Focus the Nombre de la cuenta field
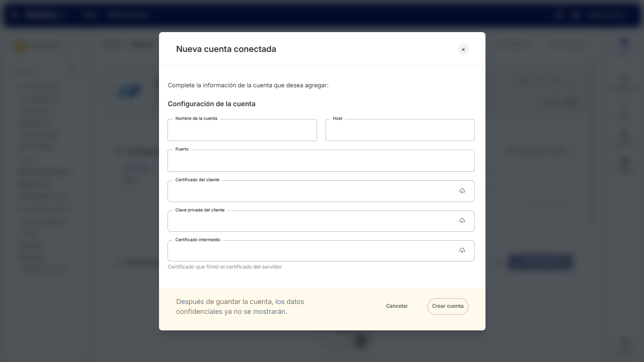 point(242,131)
